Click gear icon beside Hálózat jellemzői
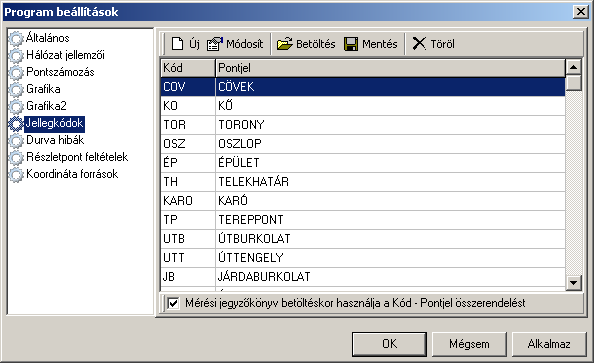The width and height of the screenshot is (594, 363). click(x=16, y=55)
